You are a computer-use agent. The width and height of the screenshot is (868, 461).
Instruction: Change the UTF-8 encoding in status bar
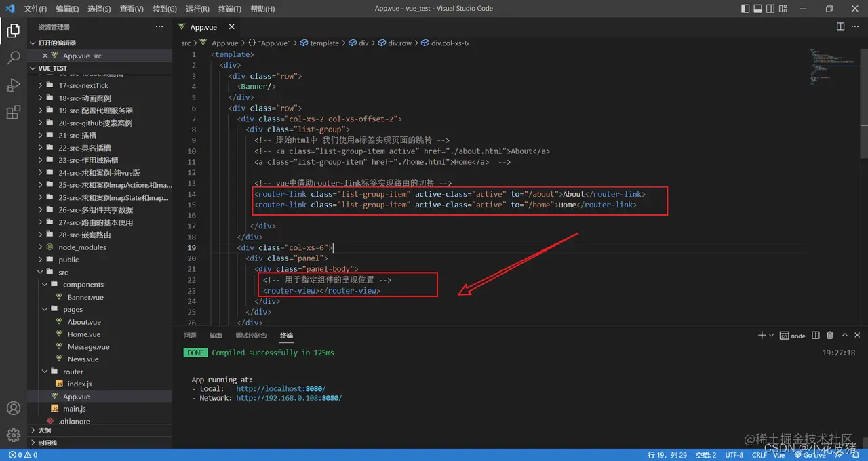[x=734, y=455]
